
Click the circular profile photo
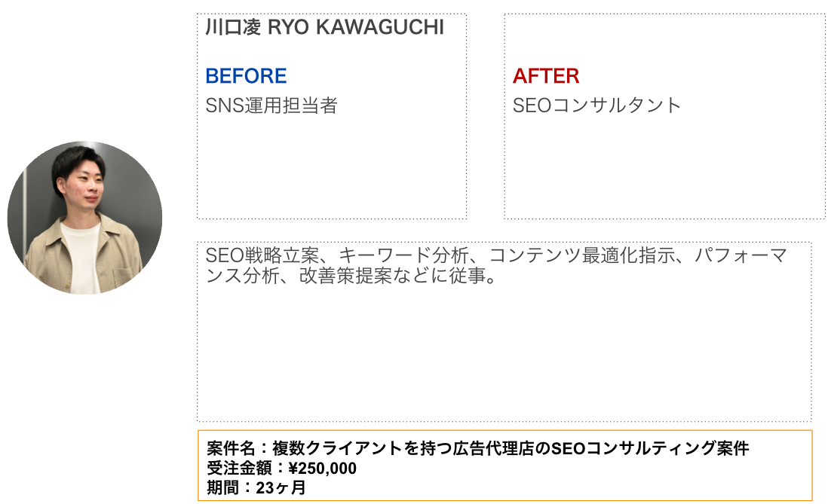click(84, 218)
